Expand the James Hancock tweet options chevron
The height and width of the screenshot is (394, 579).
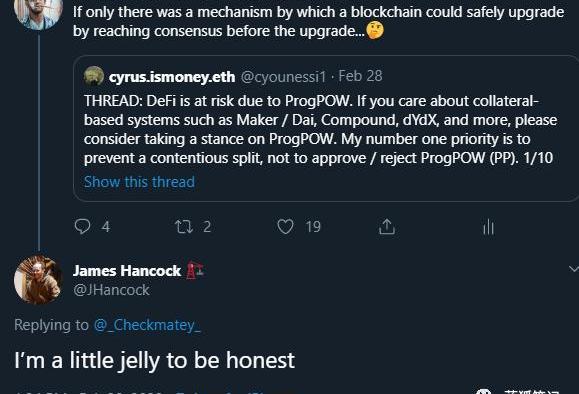573,269
